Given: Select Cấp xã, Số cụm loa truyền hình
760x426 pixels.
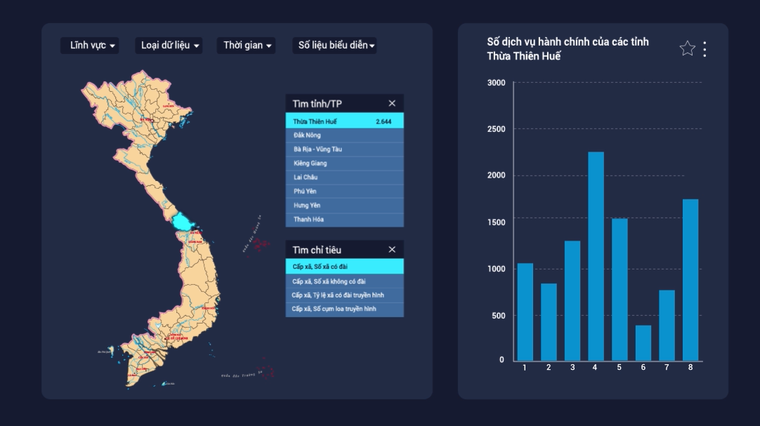Looking at the screenshot, I should point(344,309).
